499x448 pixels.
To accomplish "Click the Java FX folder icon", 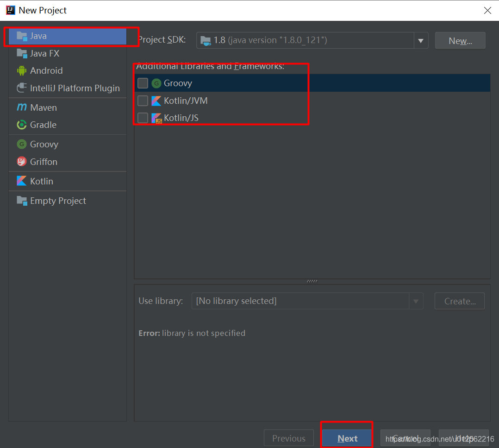I will [x=22, y=53].
